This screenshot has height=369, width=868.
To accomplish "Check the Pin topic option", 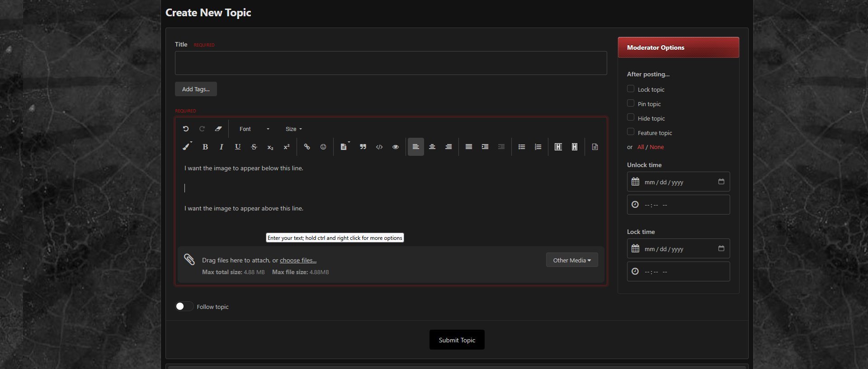I will 631,103.
